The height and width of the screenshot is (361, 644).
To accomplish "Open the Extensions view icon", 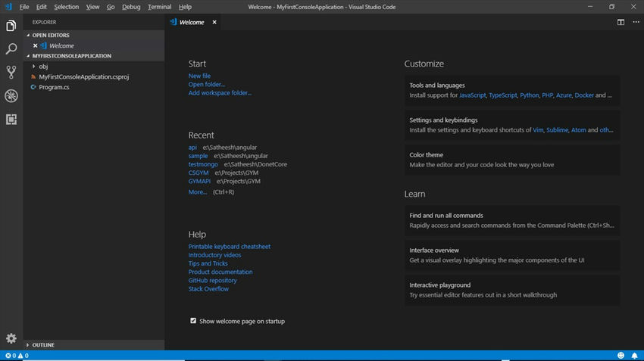I will point(11,120).
